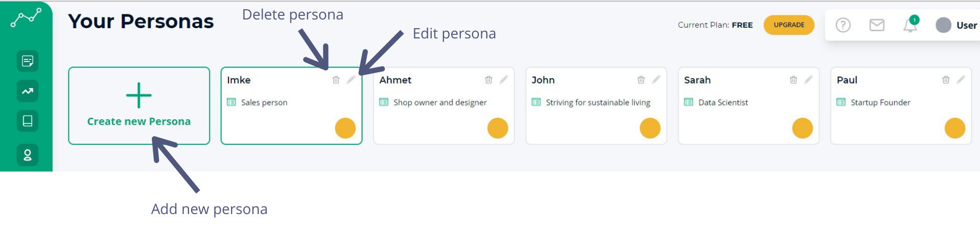This screenshot has width=980, height=234.
Task: Click the Upgrade button
Action: [789, 25]
